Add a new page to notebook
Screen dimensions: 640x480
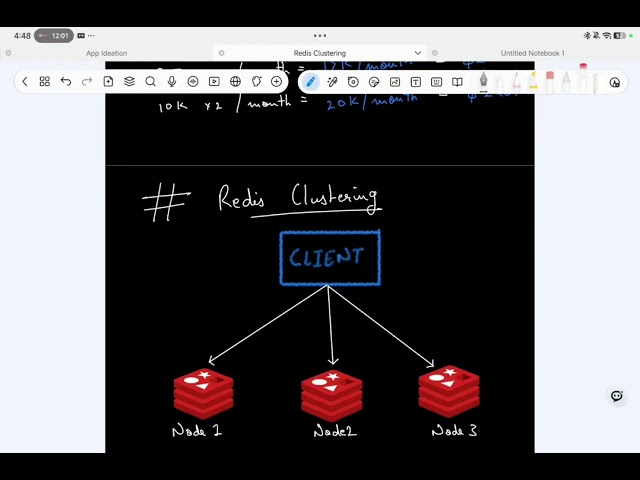[x=108, y=82]
